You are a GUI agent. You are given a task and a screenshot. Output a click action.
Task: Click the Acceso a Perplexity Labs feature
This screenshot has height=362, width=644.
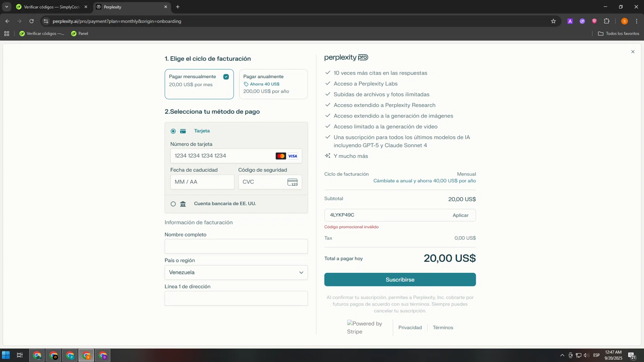point(366,84)
